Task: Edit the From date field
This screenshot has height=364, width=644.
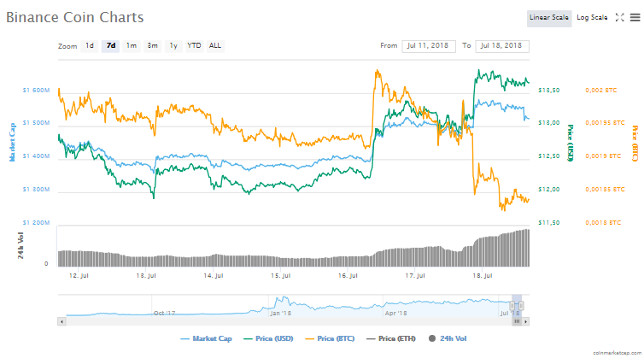Action: pyautogui.click(x=429, y=46)
